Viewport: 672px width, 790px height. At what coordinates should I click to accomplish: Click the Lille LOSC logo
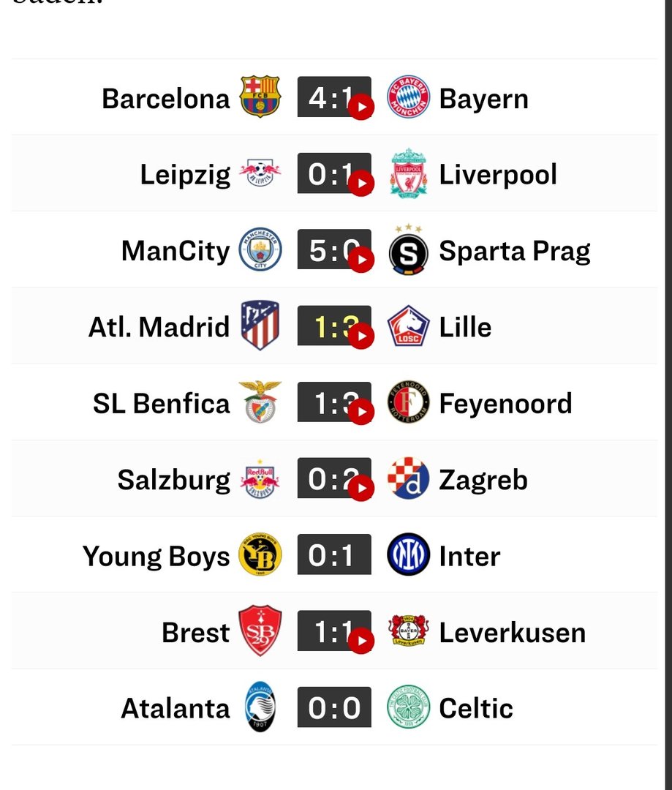[x=408, y=326]
